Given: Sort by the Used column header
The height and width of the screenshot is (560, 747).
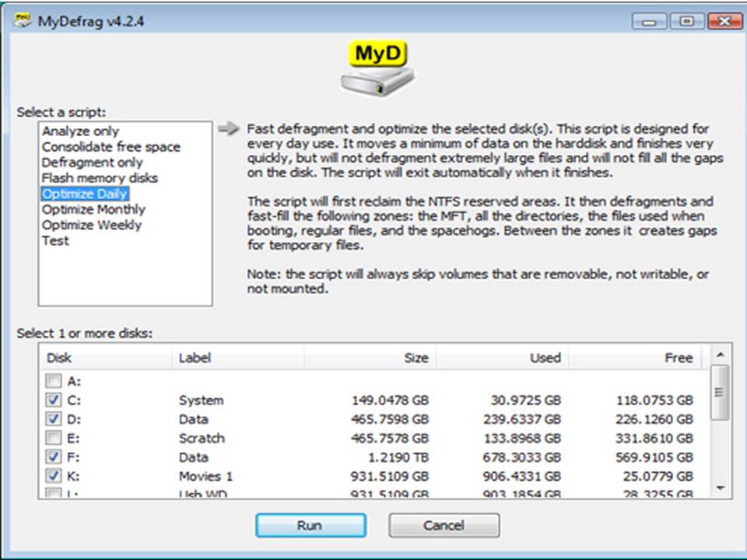Looking at the screenshot, I should coord(502,358).
